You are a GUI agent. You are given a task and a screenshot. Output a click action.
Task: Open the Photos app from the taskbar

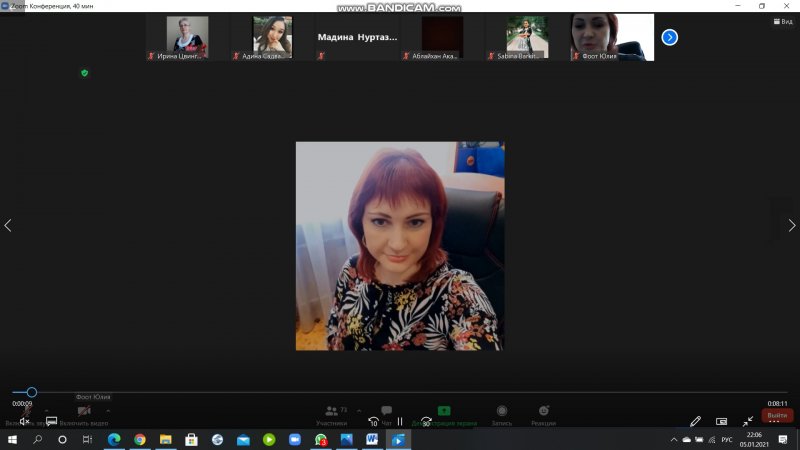pyautogui.click(x=346, y=439)
